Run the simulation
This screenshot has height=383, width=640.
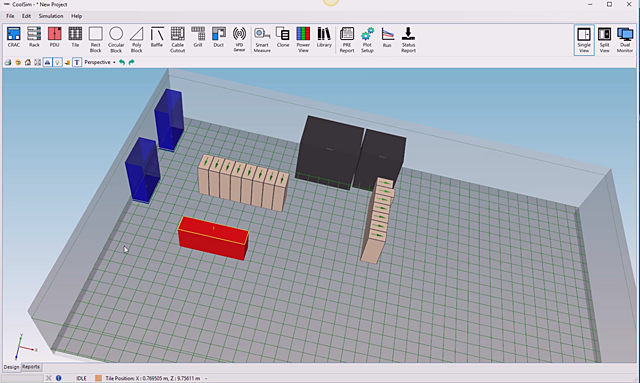coord(387,37)
